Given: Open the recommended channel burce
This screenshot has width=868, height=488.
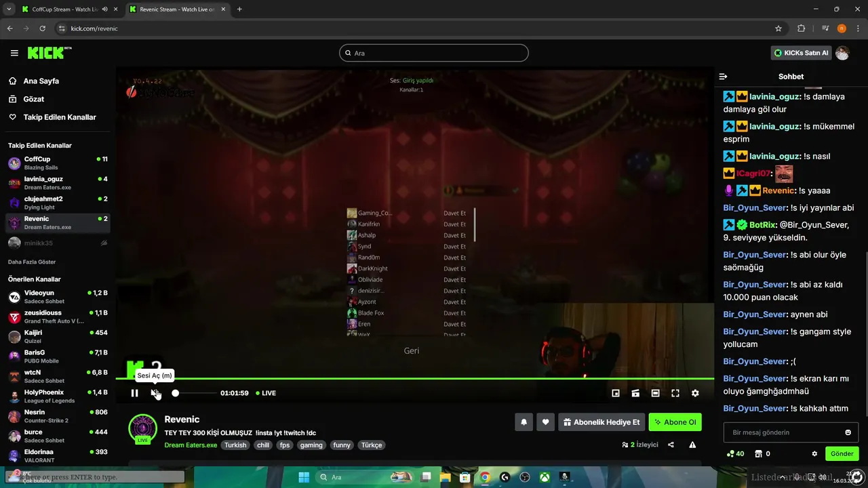Looking at the screenshot, I should click(58, 436).
